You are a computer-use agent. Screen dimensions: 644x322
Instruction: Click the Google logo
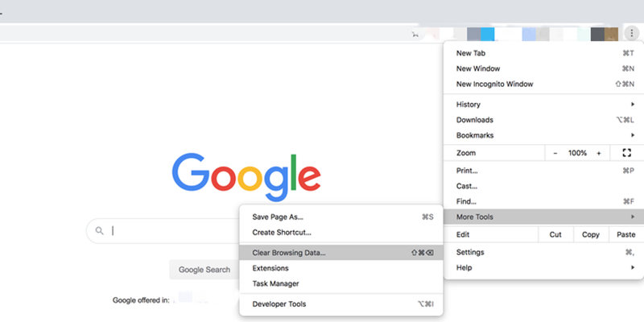pyautogui.click(x=246, y=177)
